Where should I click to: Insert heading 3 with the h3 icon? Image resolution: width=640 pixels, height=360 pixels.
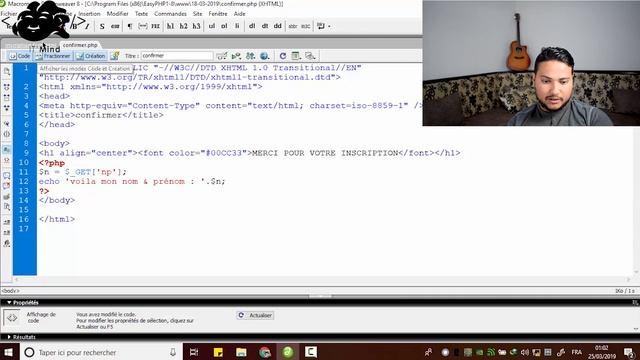click(196, 26)
